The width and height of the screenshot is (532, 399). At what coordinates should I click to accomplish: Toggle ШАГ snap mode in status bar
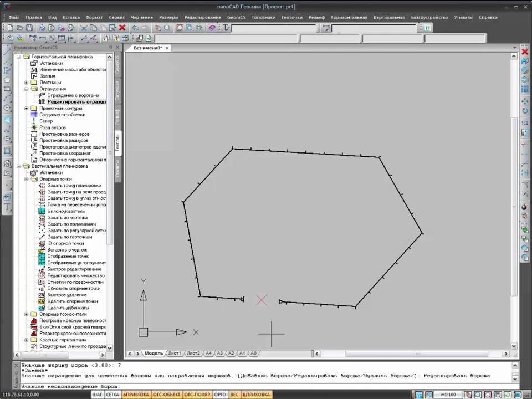(98, 395)
